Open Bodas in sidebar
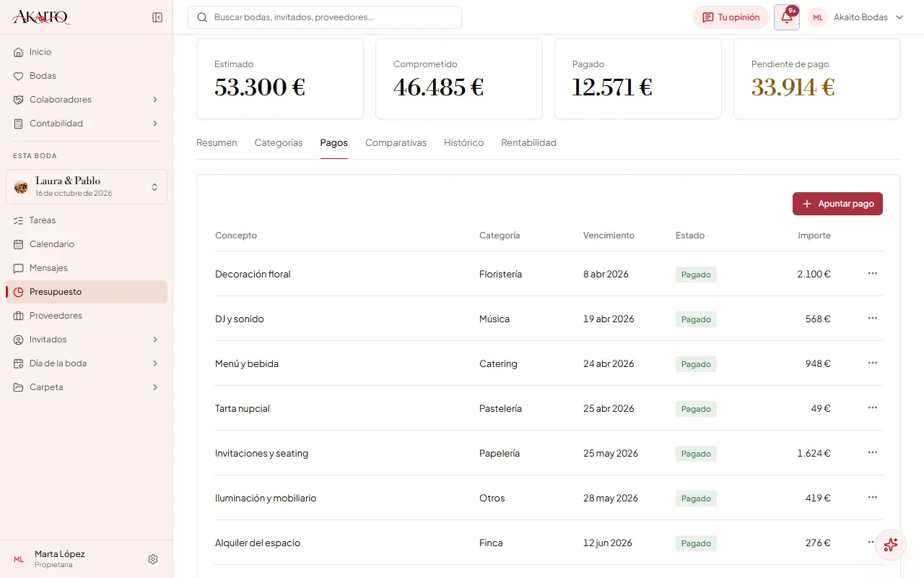Viewport: 924px width, 578px height. pos(87,76)
